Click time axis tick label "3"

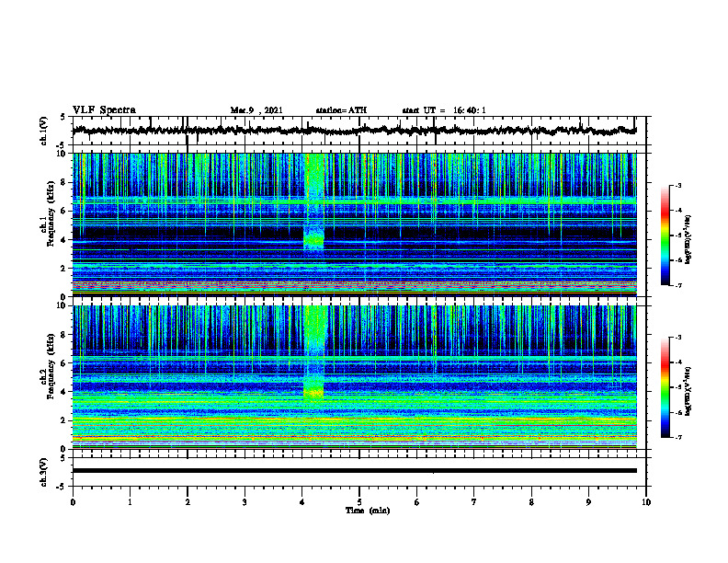coord(245,502)
